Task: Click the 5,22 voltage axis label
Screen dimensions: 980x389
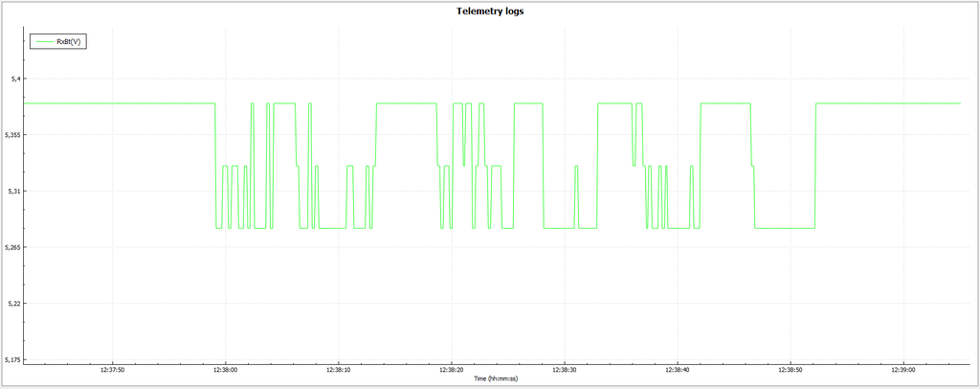Action: pyautogui.click(x=12, y=304)
